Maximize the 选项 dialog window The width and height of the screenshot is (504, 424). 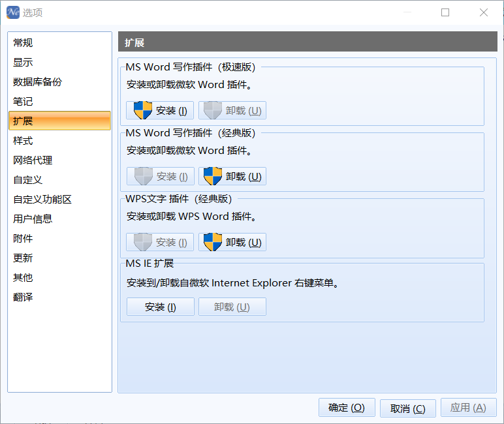pos(445,12)
